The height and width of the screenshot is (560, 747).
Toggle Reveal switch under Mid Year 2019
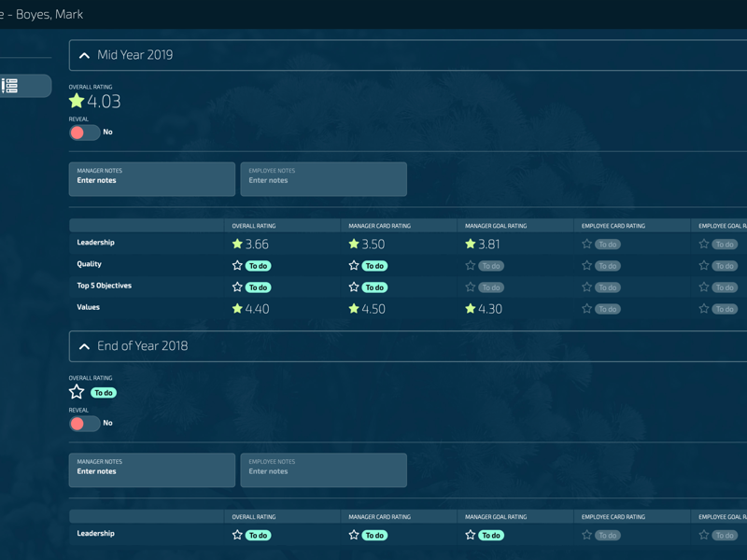point(84,133)
